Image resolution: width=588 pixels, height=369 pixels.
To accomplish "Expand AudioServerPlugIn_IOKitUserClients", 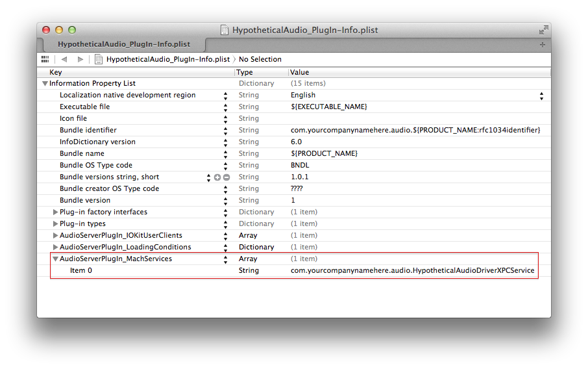I will 55,236.
